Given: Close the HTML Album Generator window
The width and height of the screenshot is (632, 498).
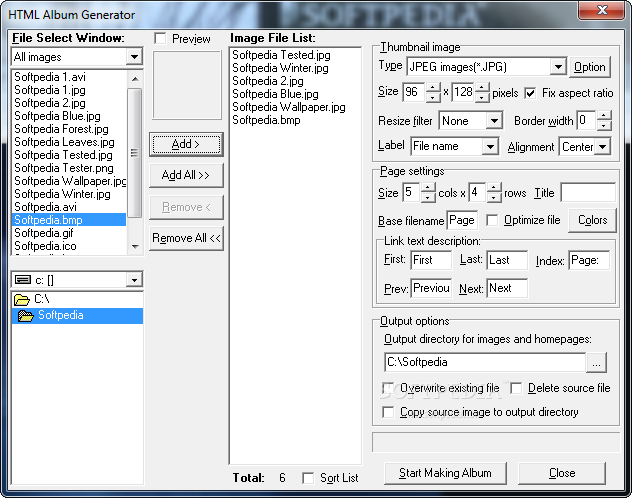Looking at the screenshot, I should click(x=602, y=10).
